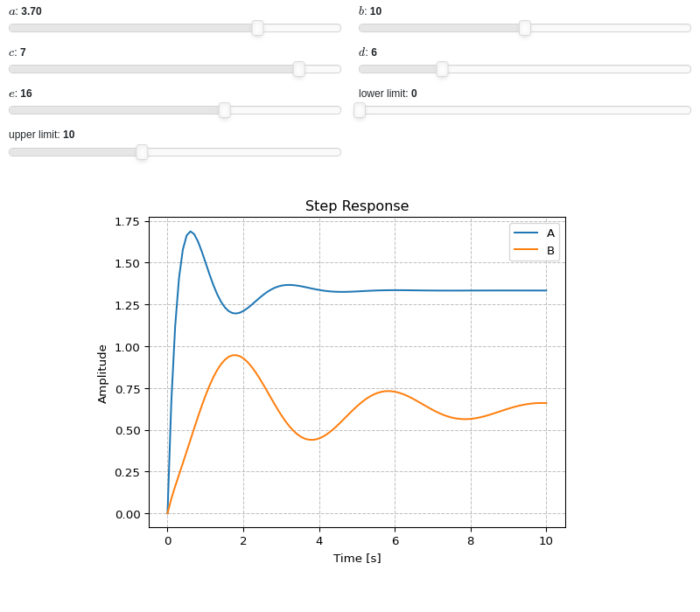The width and height of the screenshot is (700, 612).
Task: Click the right end of b slider track
Action: 688,28
